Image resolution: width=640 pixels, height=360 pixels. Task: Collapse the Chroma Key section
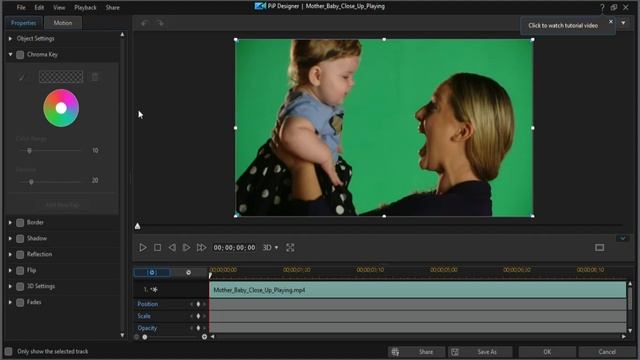10,54
